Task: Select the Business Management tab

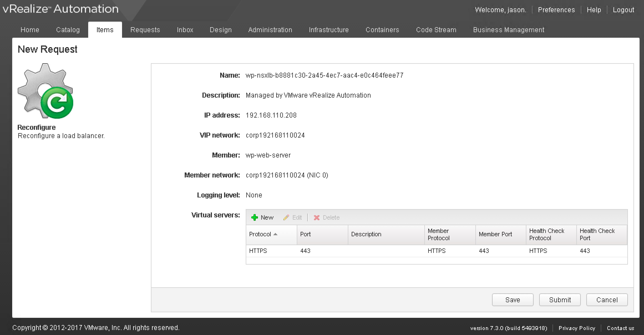Action: tap(508, 30)
